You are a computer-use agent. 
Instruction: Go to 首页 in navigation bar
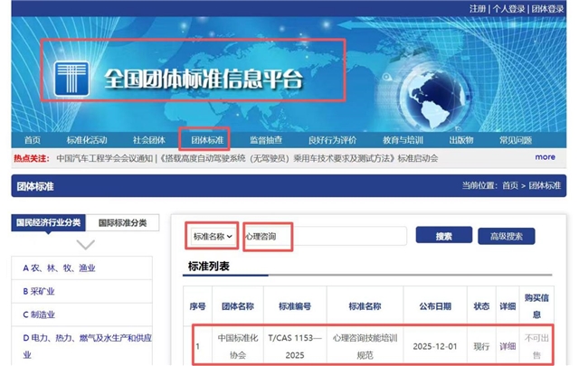pyautogui.click(x=33, y=140)
